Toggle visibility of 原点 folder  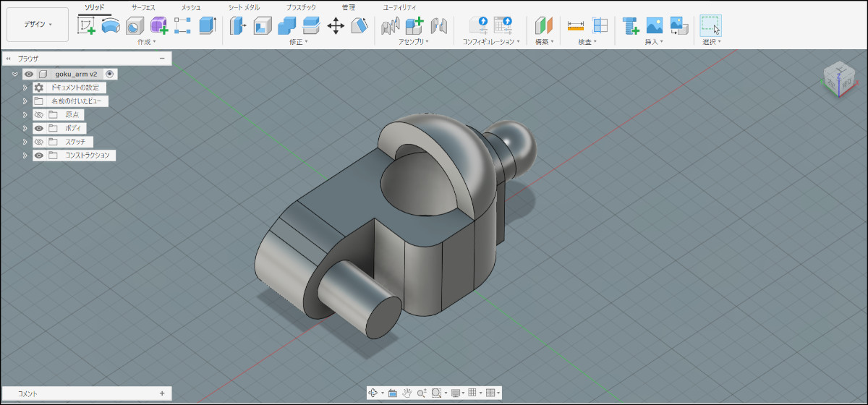tap(39, 115)
